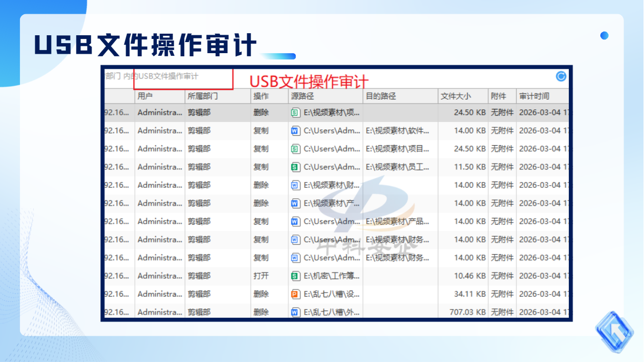
Task: Click orange presentation icon beside E:\乱七八糟\设…
Action: [x=295, y=294]
